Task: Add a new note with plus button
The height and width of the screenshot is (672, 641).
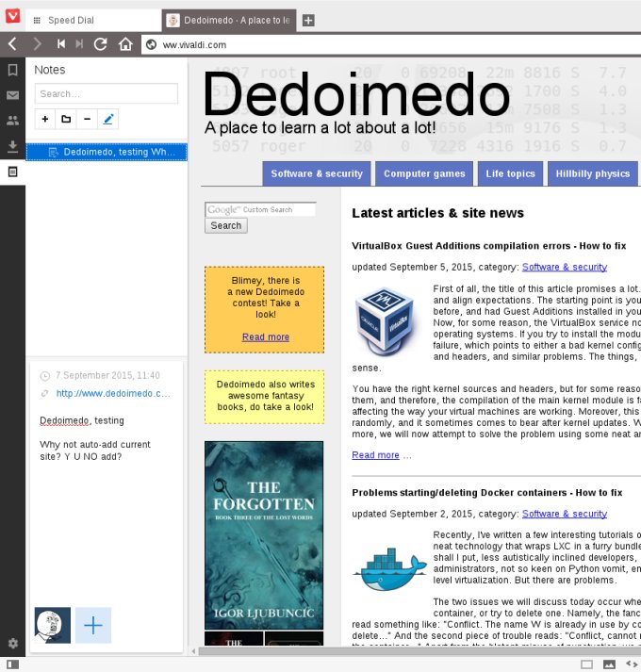Action: coord(45,119)
